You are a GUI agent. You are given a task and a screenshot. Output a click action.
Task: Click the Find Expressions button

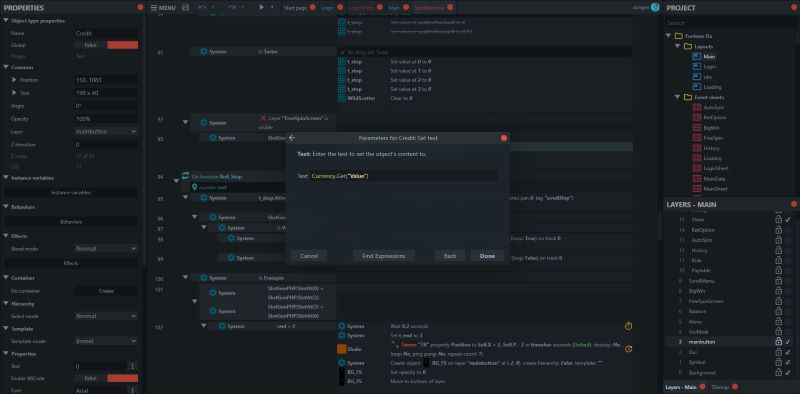pyautogui.click(x=384, y=256)
